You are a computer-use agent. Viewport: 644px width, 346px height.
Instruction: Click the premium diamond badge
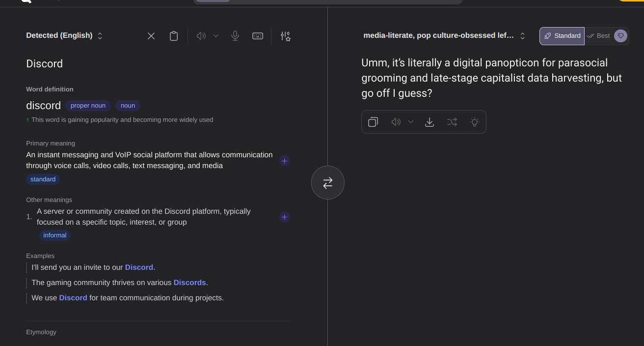click(620, 36)
